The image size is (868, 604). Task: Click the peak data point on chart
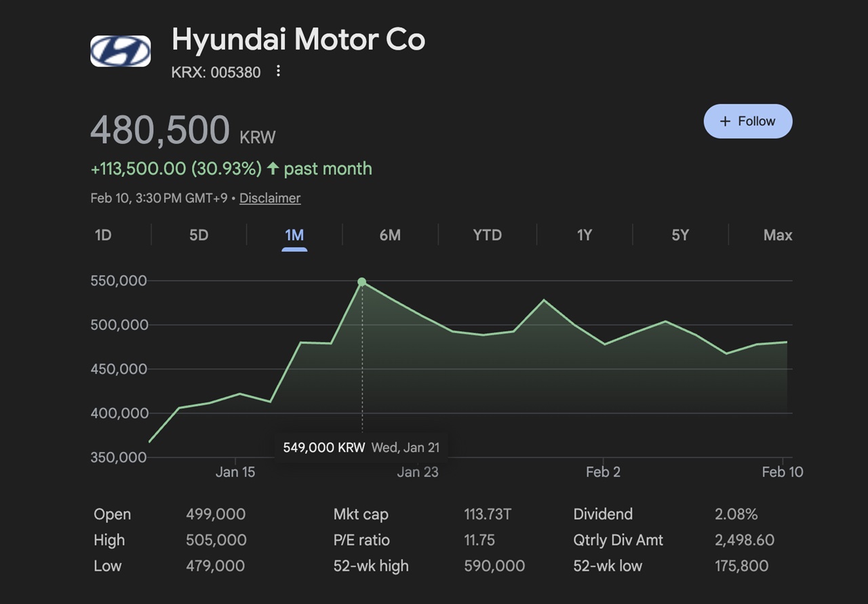click(x=361, y=282)
